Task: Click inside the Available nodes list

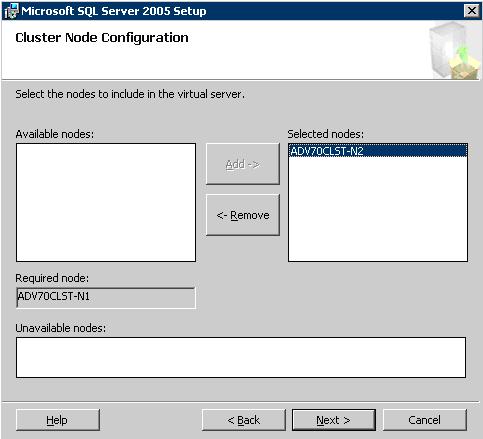Action: (106, 202)
